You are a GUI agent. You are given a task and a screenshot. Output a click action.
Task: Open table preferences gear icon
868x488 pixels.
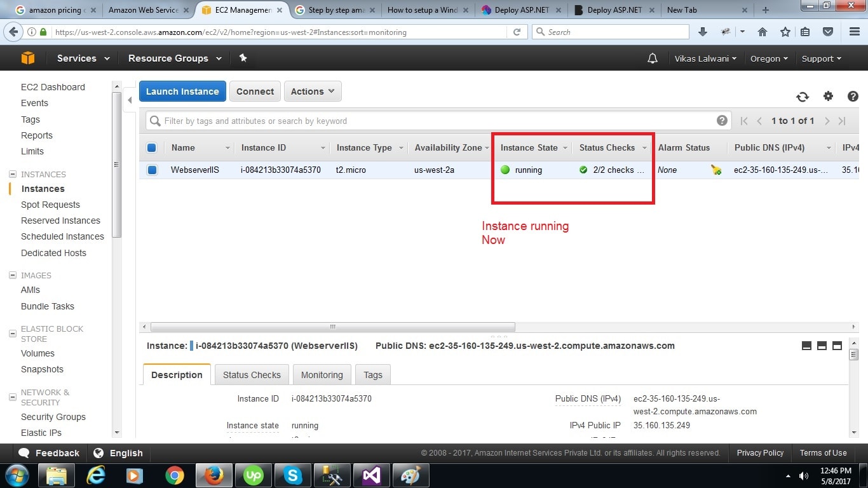[828, 97]
